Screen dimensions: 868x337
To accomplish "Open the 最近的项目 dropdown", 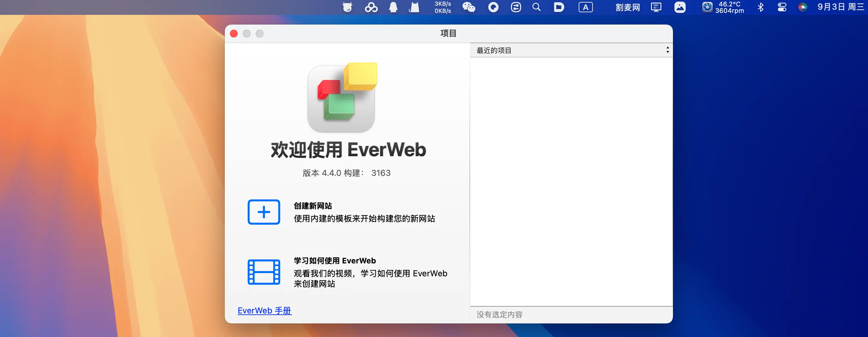I will pyautogui.click(x=571, y=50).
